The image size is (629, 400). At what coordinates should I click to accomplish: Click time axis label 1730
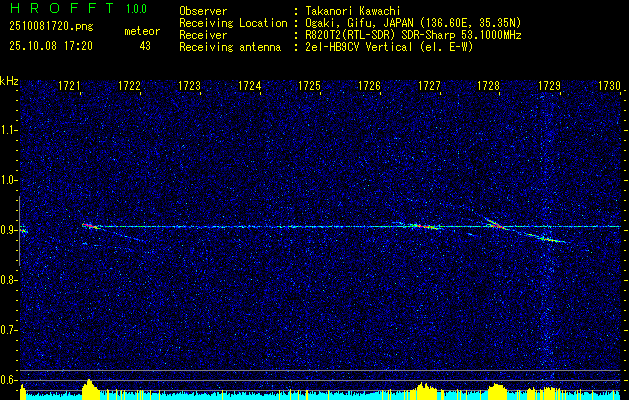609,85
